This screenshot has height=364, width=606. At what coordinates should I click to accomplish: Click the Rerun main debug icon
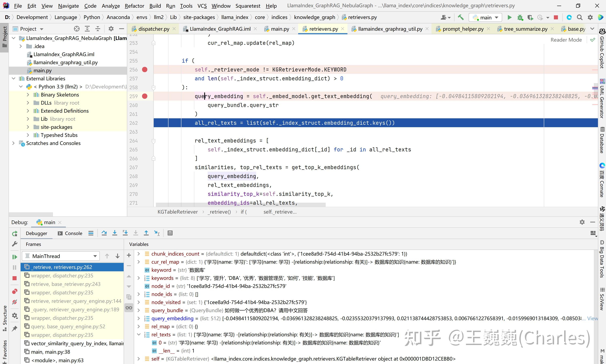pyautogui.click(x=15, y=234)
